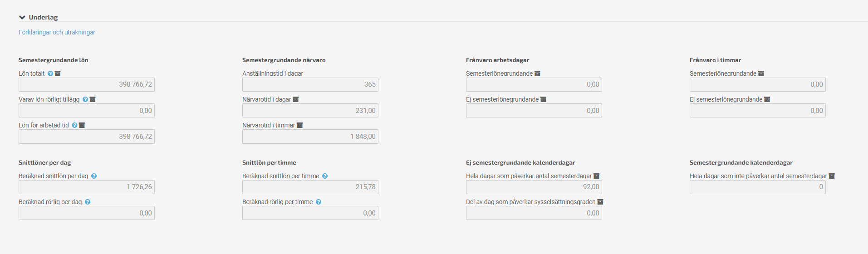Screen dimensions: 868x254
Task: Click archive icon for Frånvaro arbetsdagar Semesterlönegrundande
Action: (x=538, y=73)
